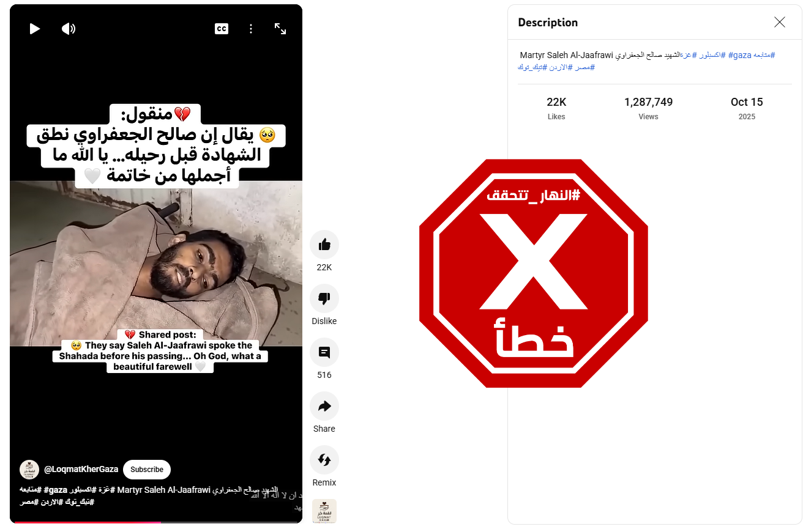
Task: Play the Shorts video
Action: point(35,29)
